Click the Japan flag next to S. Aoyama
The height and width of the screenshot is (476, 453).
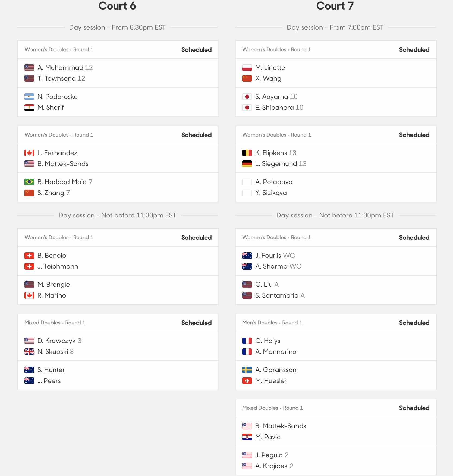(x=247, y=97)
